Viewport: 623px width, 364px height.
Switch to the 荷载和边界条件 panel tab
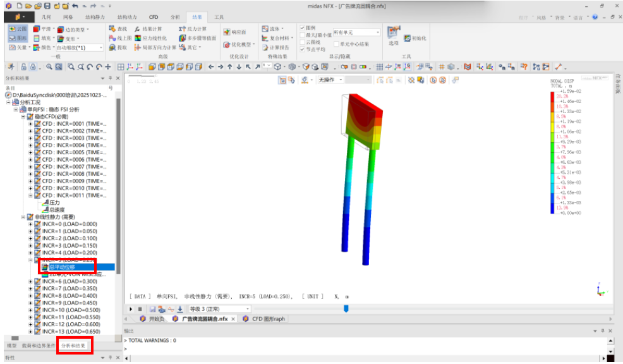(x=39, y=346)
